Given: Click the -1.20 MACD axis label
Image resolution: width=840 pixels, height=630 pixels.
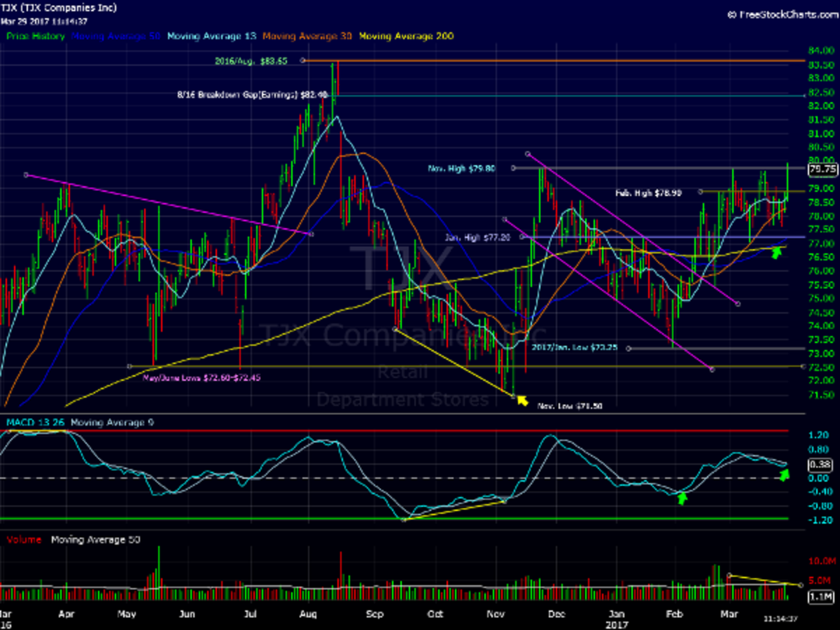Looking at the screenshot, I should point(819,520).
